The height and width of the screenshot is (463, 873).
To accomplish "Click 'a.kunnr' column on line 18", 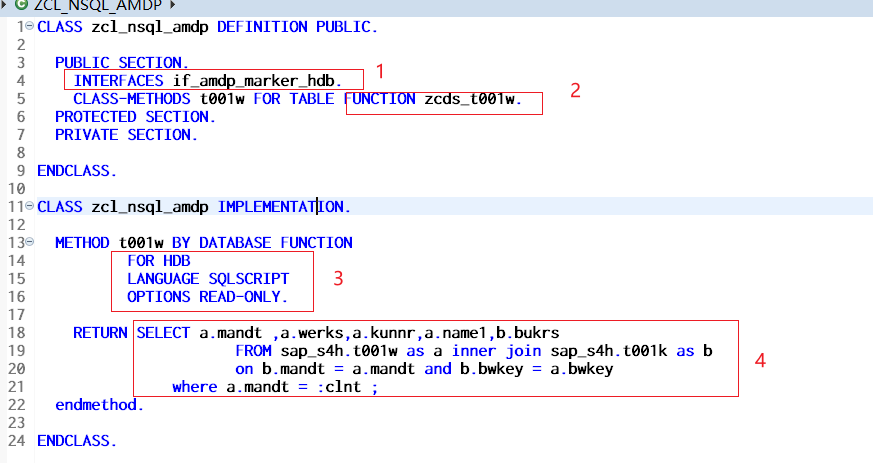I will (384, 333).
